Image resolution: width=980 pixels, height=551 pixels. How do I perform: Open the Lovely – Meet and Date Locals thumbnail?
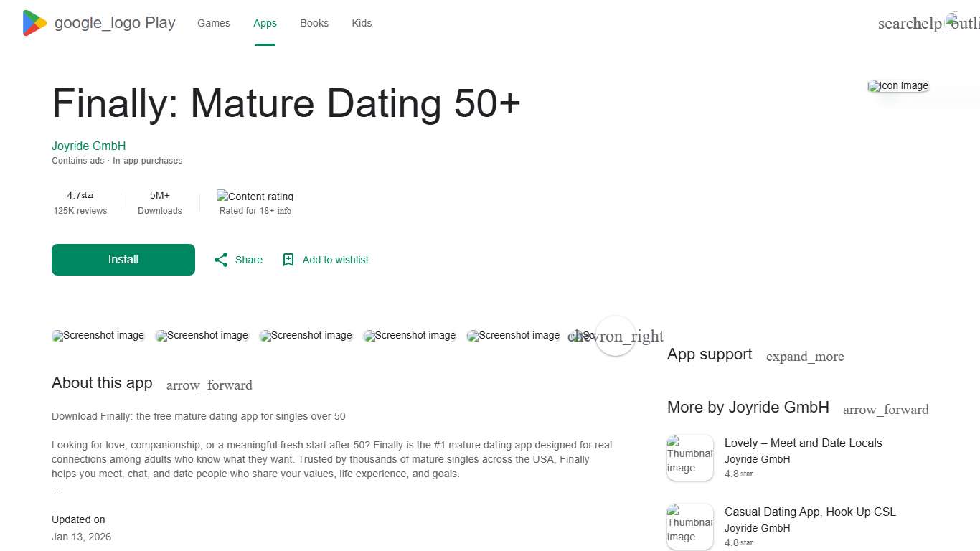pos(689,457)
